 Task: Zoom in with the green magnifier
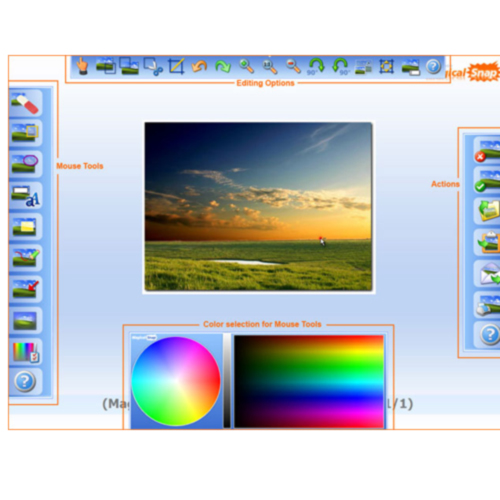246,66
